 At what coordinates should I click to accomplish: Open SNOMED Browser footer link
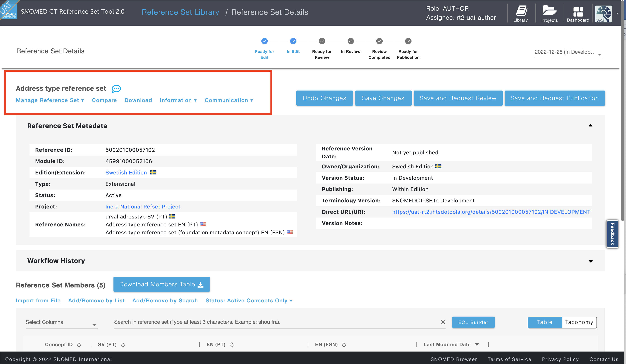[x=454, y=359]
